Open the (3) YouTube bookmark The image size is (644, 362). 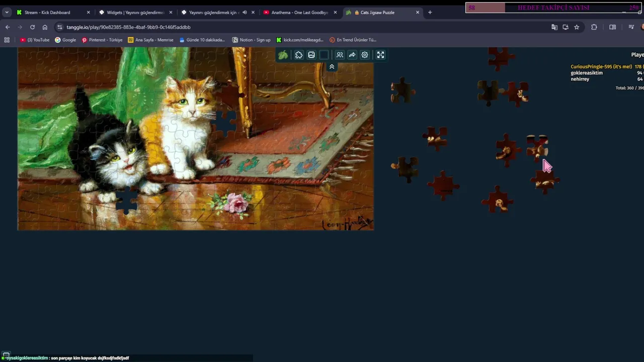coord(35,40)
